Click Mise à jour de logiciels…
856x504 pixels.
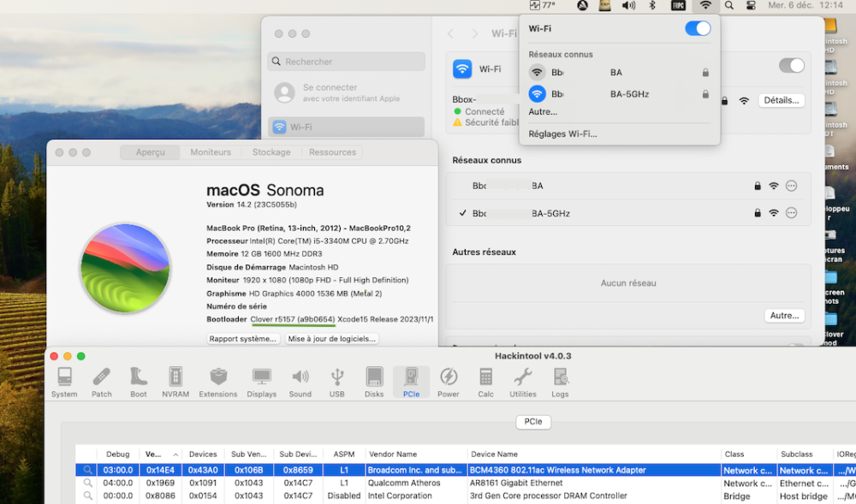(332, 339)
